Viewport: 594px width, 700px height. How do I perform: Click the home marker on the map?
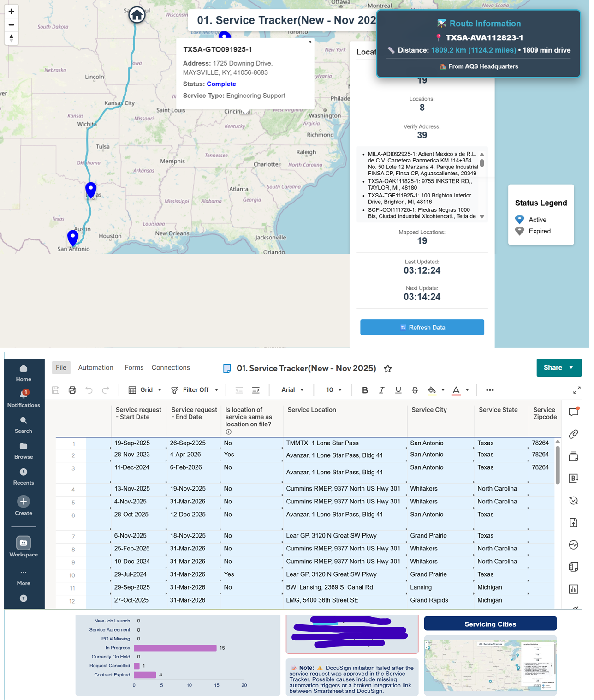(x=137, y=14)
